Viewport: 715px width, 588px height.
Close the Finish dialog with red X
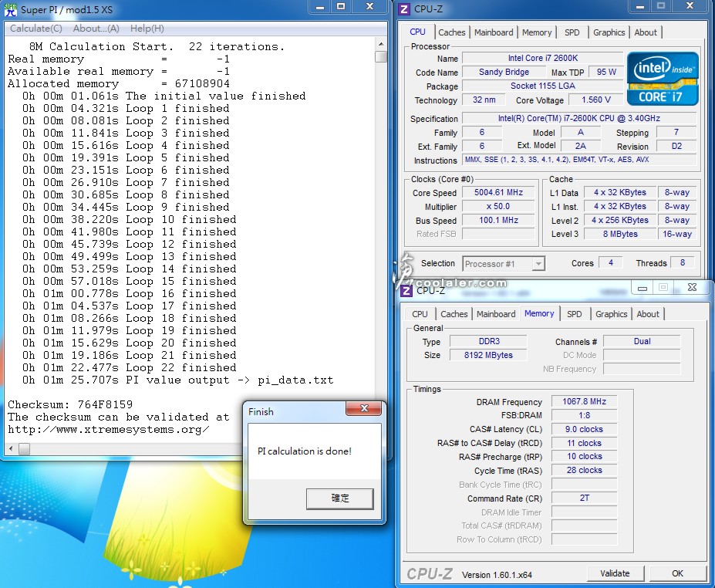coord(363,408)
